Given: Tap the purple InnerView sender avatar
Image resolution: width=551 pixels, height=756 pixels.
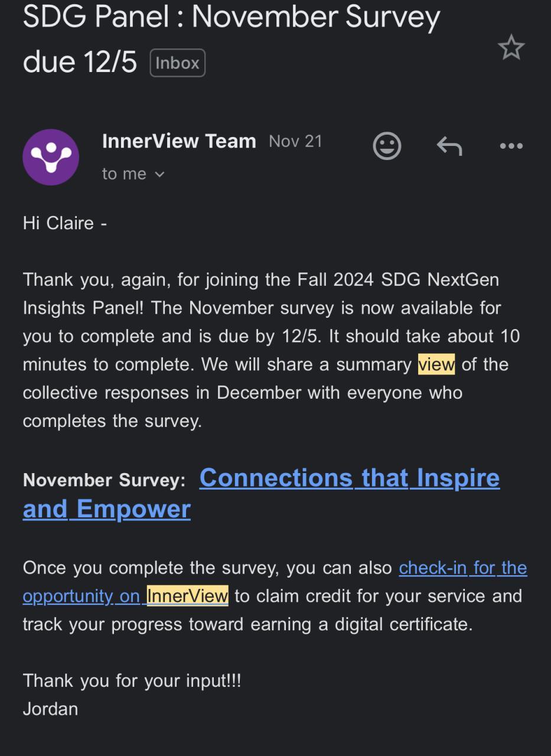Looking at the screenshot, I should (51, 157).
